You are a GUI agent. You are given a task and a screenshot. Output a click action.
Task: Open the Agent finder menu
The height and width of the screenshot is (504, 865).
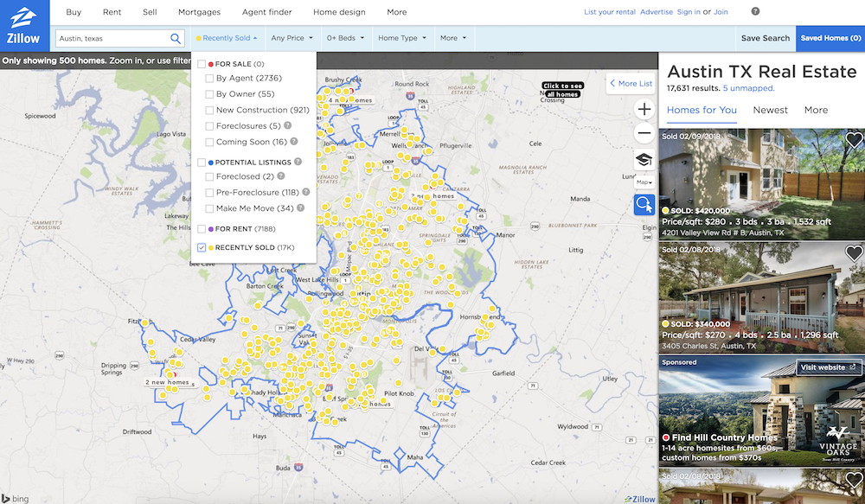click(267, 12)
